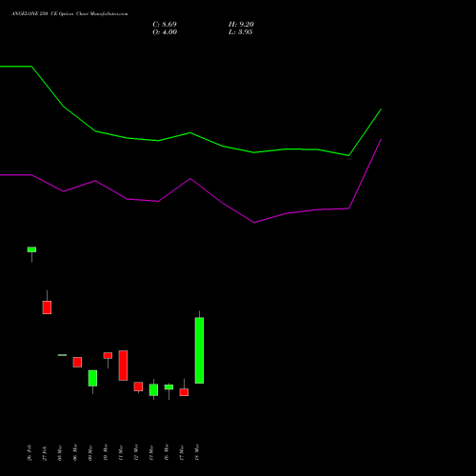Click the 05 Mar date label
Viewport: 476px width, 476px height.
pos(60,452)
